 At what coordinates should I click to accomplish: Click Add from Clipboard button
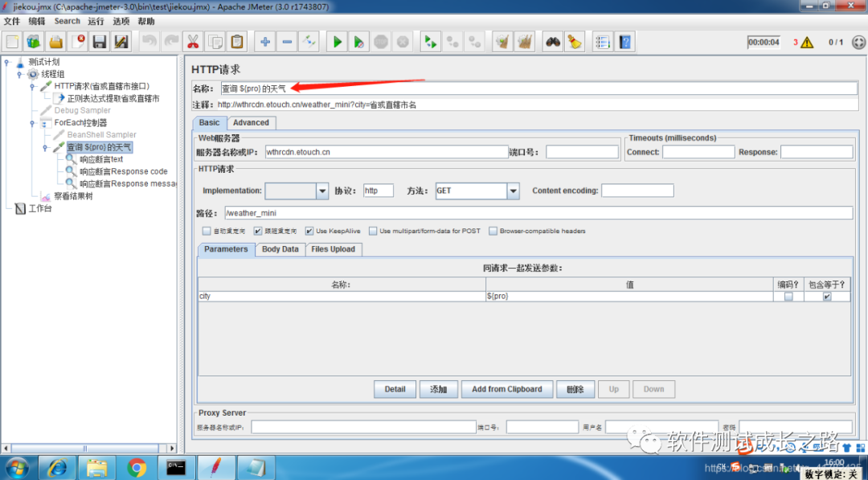[507, 389]
